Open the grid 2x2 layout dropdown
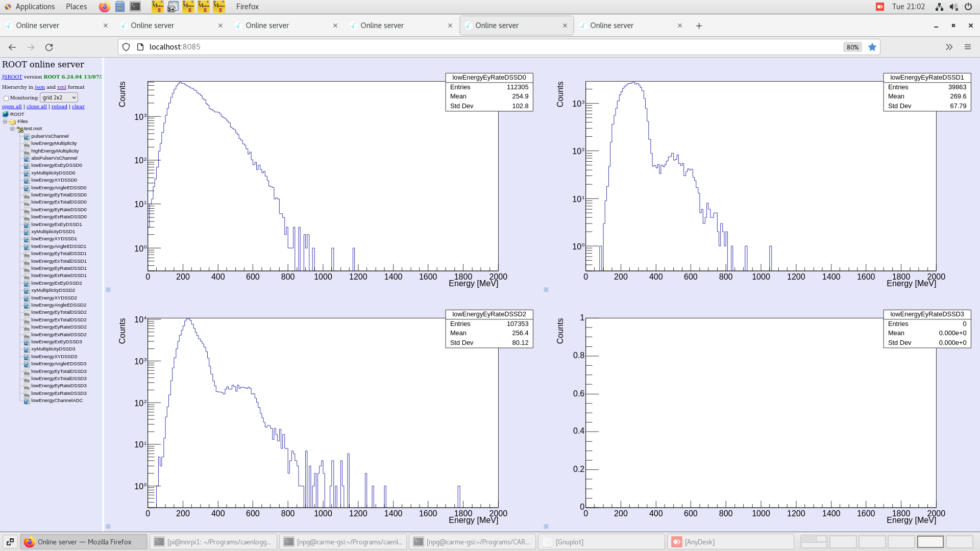 tap(59, 97)
